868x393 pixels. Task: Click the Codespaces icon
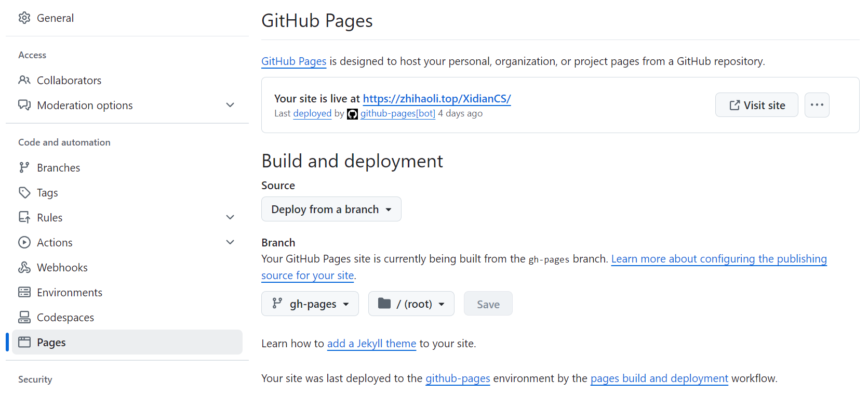24,317
